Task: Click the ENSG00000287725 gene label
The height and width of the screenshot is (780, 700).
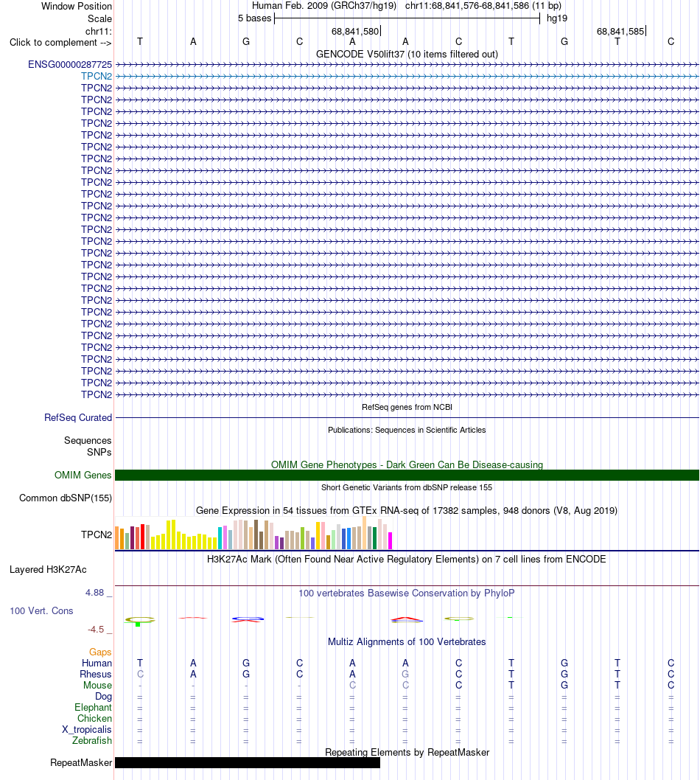Action: click(x=70, y=65)
